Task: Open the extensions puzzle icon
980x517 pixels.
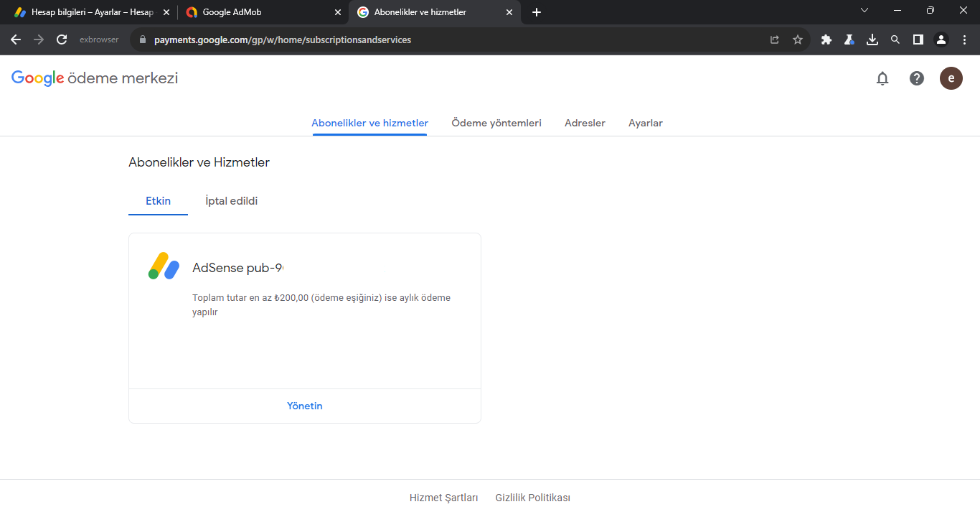Action: 826,39
